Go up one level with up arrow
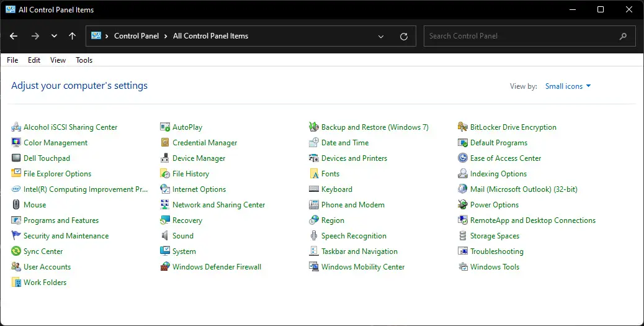Viewport: 644px width, 326px height. click(x=73, y=36)
